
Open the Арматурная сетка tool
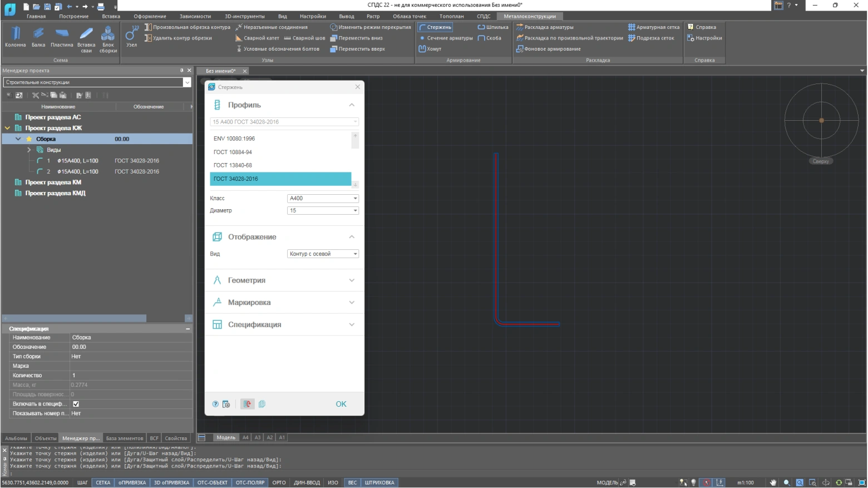(654, 27)
